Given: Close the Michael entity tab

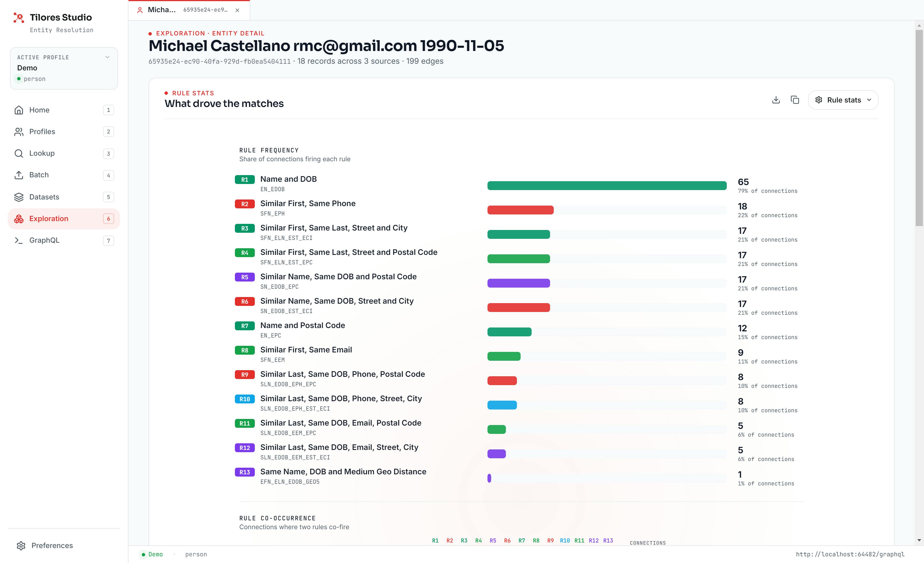Looking at the screenshot, I should coord(237,10).
